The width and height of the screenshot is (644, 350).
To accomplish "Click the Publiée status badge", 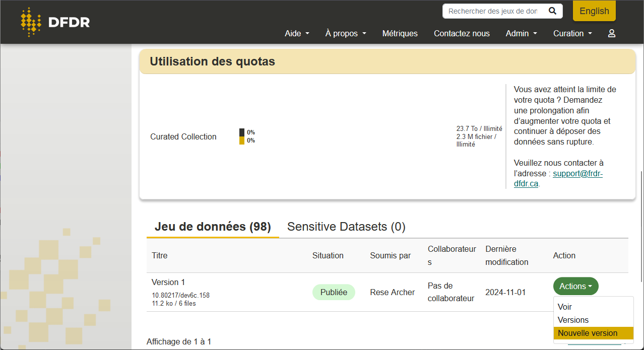I will tap(334, 292).
